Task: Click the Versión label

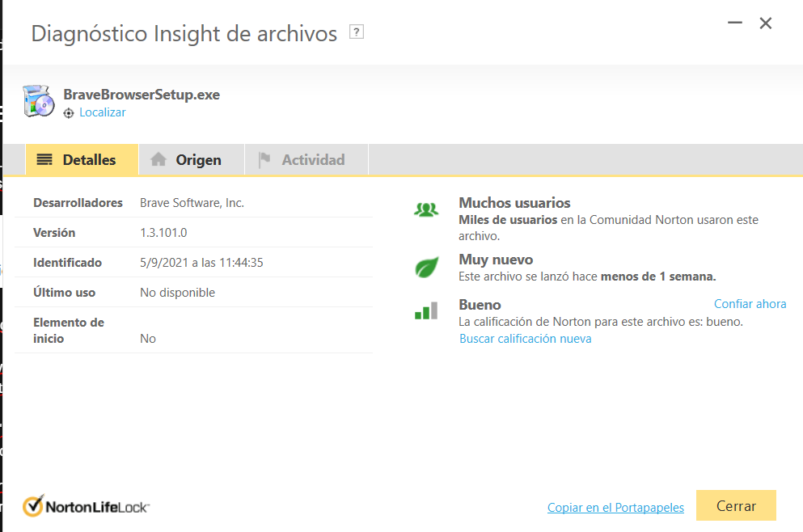Action: [54, 233]
